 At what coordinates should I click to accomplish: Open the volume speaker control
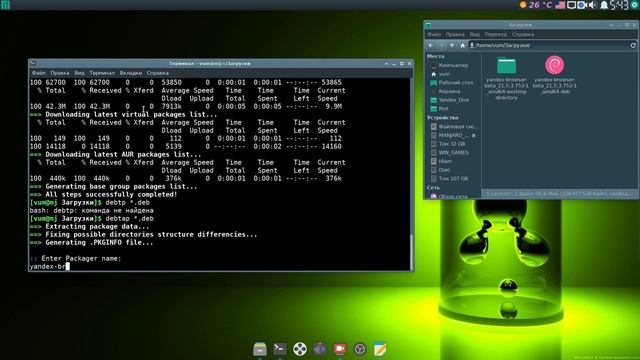(x=593, y=5)
